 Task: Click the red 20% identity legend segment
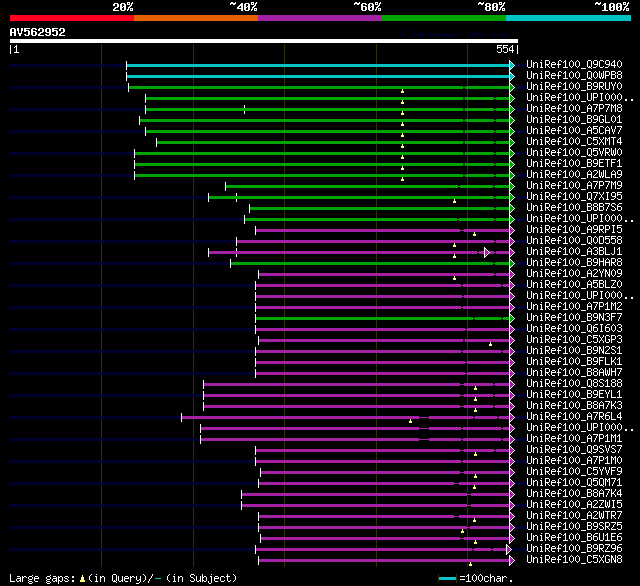[x=72, y=18]
